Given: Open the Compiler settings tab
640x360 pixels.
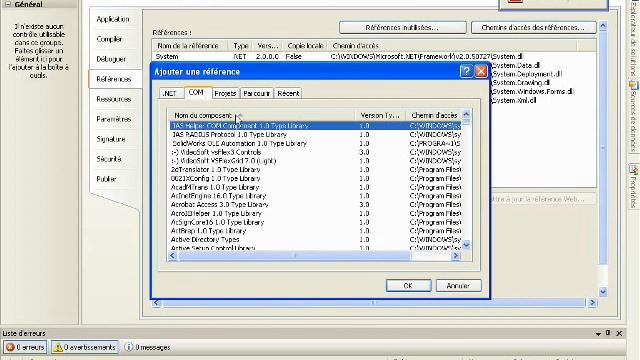Looking at the screenshot, I should (x=109, y=39).
